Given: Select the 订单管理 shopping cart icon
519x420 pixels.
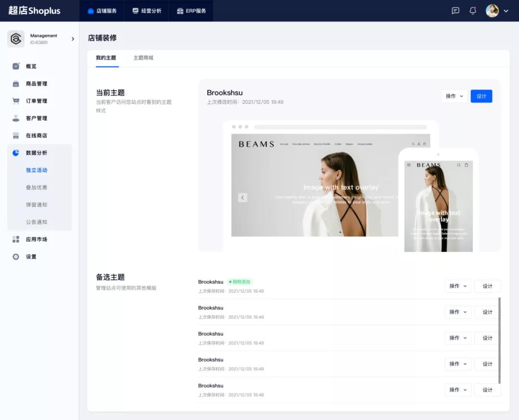Looking at the screenshot, I should [16, 101].
